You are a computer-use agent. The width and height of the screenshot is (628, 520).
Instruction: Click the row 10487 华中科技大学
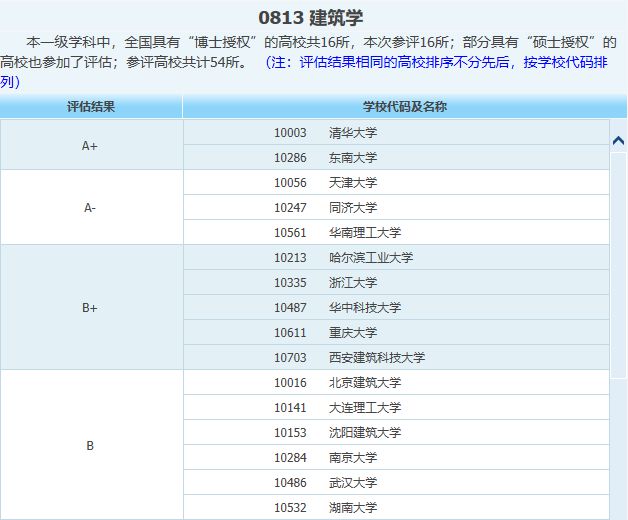(396, 307)
